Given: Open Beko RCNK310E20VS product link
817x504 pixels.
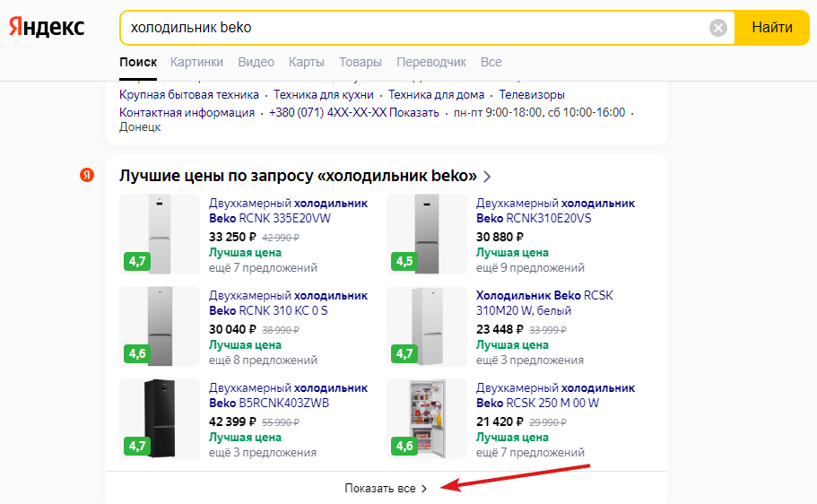Looking at the screenshot, I should point(555,211).
